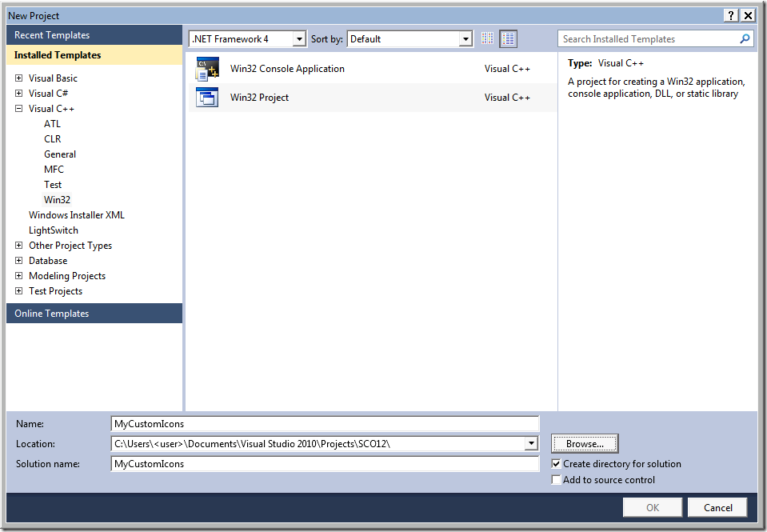The image size is (767, 532).
Task: Open the Recent Templates section
Action: [x=54, y=34]
